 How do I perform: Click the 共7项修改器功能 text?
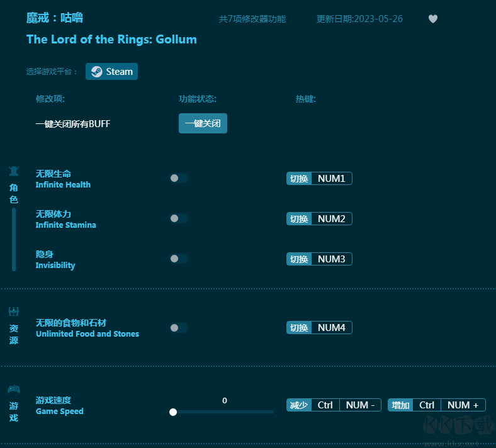click(252, 19)
